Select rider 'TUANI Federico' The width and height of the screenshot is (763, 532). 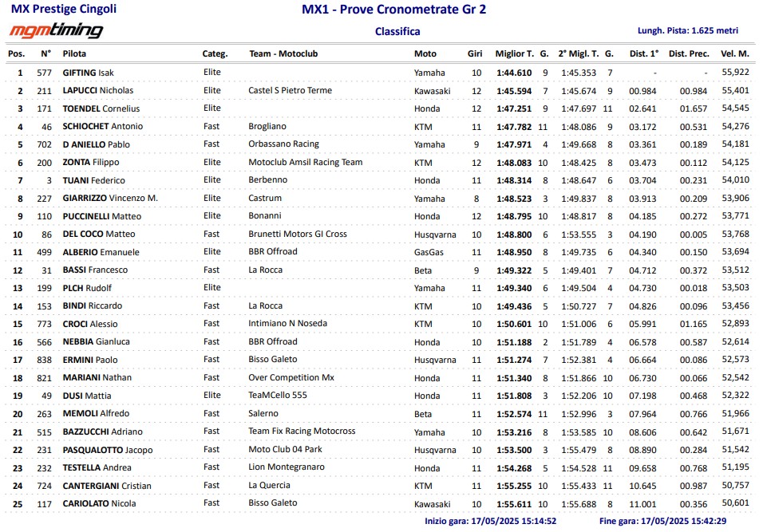tap(94, 180)
